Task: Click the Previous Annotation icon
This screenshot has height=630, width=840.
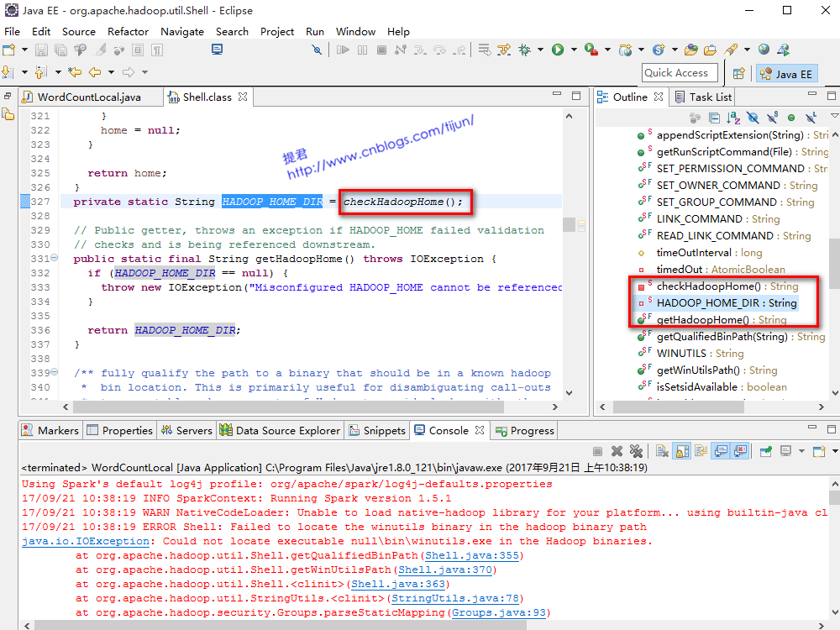Action: tap(40, 71)
